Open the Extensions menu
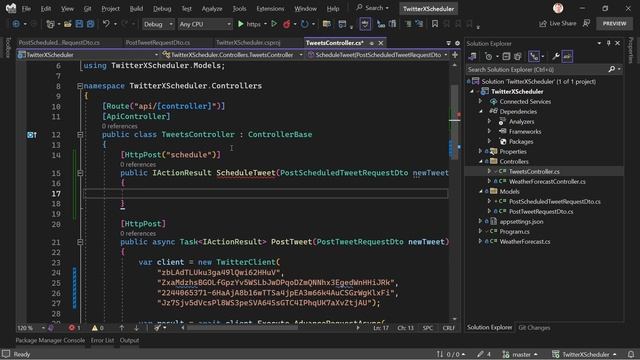 pos(270,9)
